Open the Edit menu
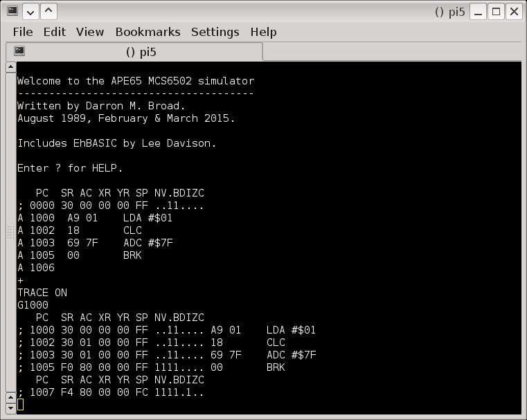 pos(55,32)
